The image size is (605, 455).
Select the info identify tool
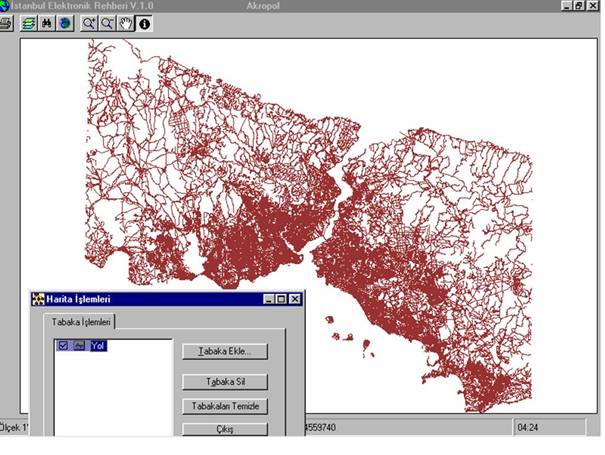click(x=144, y=22)
